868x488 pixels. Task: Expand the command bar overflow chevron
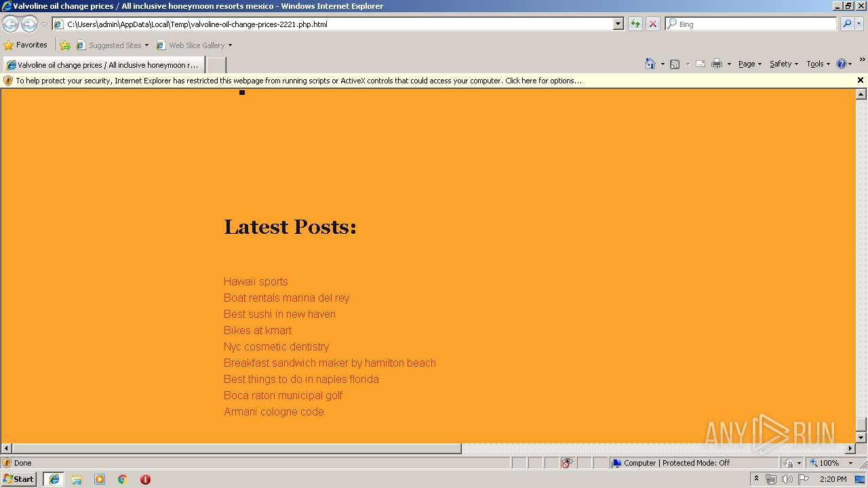point(862,60)
